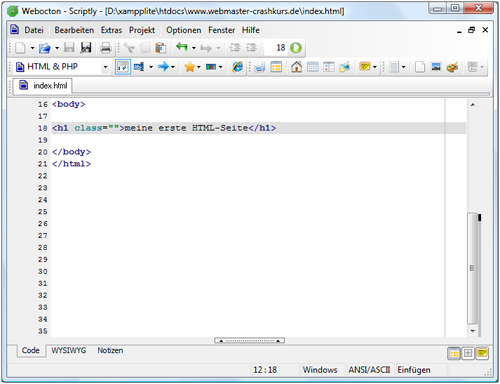Click the grayed layout icon at toolbar end

tap(473, 67)
